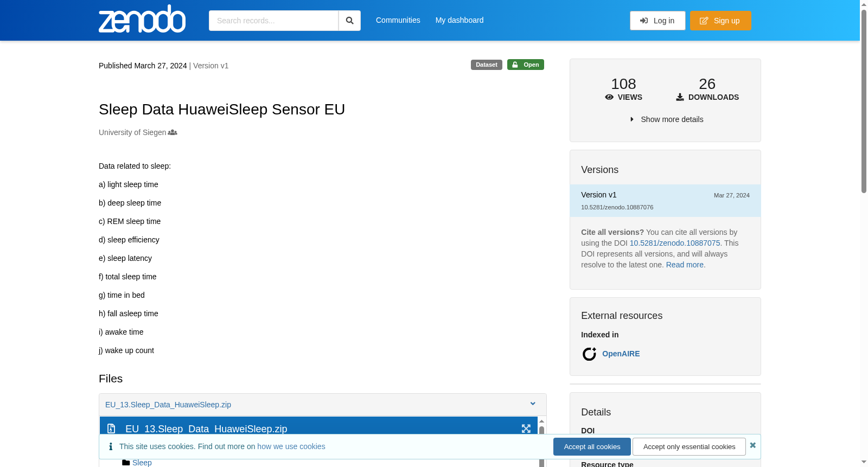
Task: Open the EU_13.Sleep_Data_HuaweiSleep.zip file link
Action: coord(168,405)
